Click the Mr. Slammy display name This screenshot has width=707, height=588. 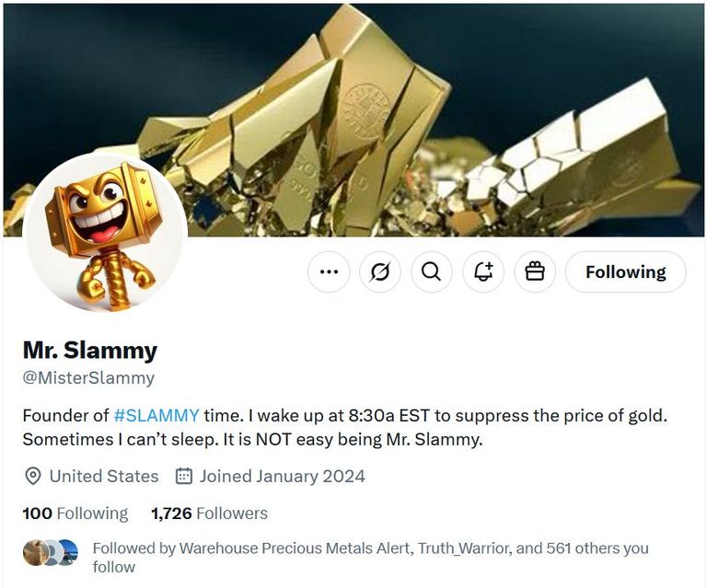coord(90,351)
